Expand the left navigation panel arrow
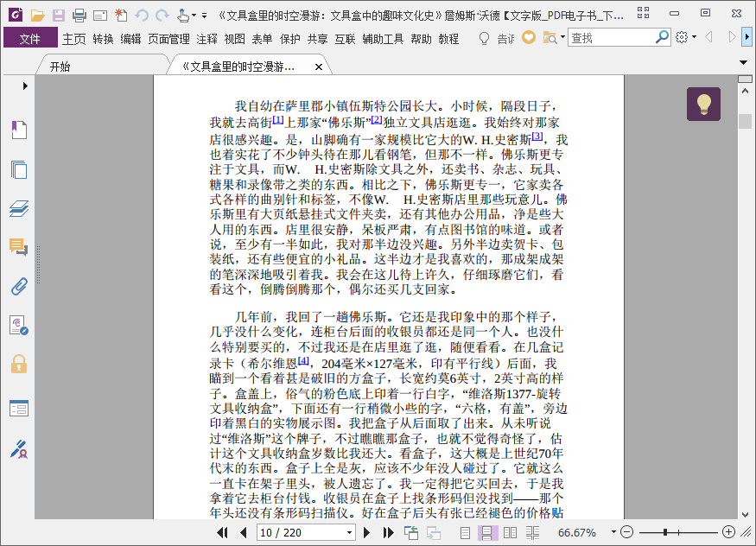The image size is (756, 546). pyautogui.click(x=25, y=86)
